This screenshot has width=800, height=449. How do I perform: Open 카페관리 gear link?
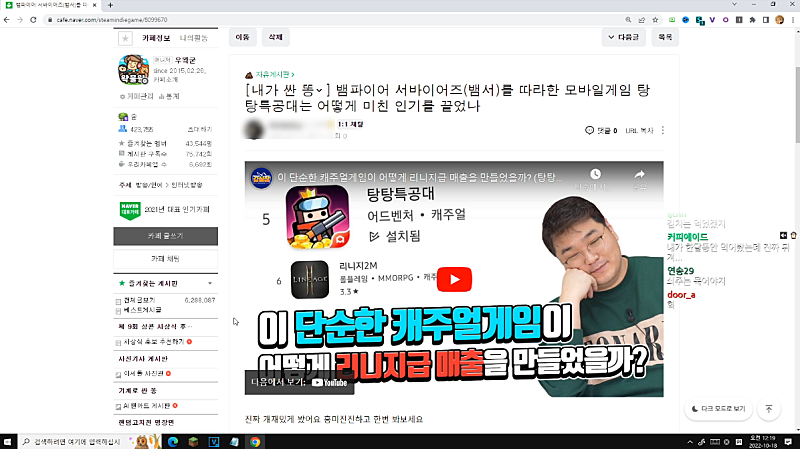(x=136, y=96)
